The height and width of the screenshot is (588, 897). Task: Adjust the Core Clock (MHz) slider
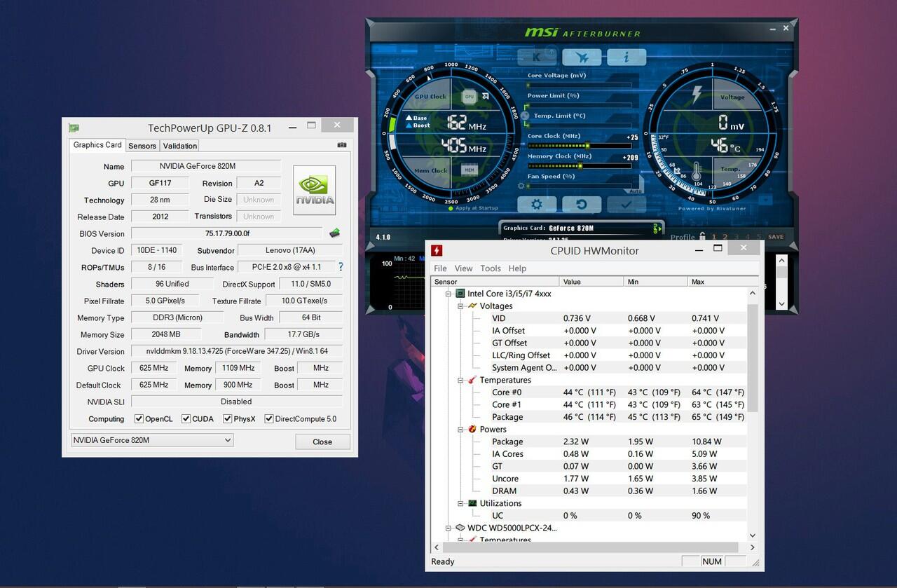tap(578, 146)
